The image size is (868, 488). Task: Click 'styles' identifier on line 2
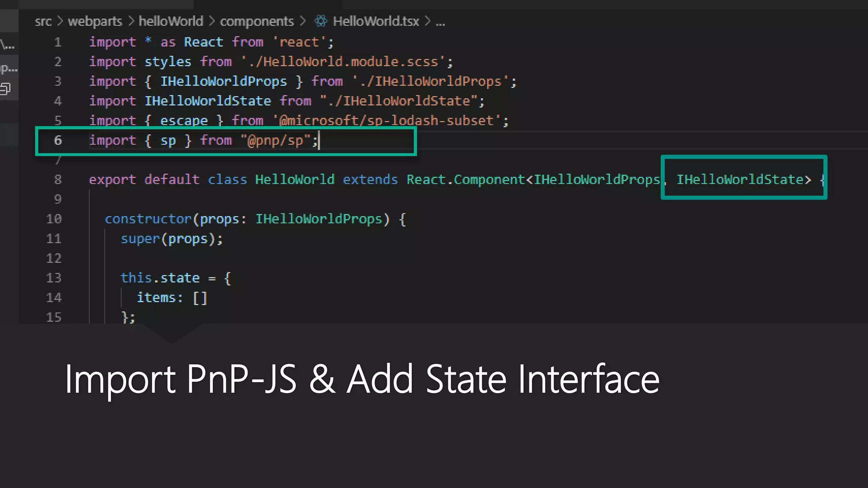[x=168, y=62]
